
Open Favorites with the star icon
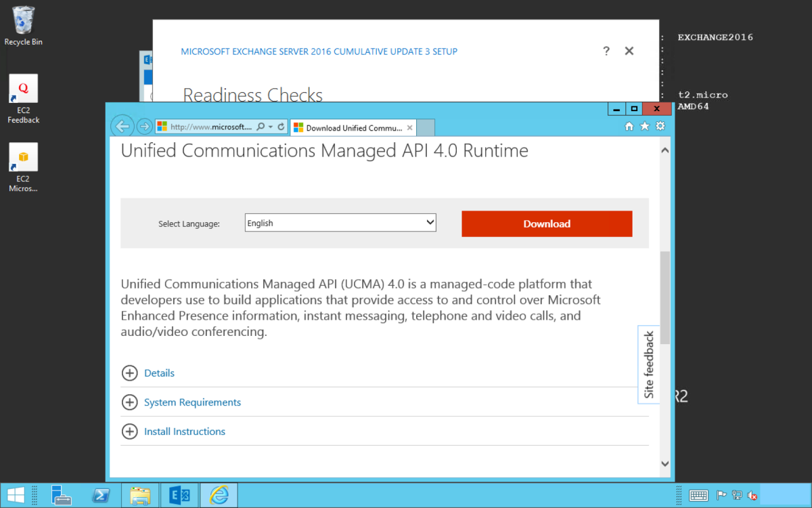(645, 127)
